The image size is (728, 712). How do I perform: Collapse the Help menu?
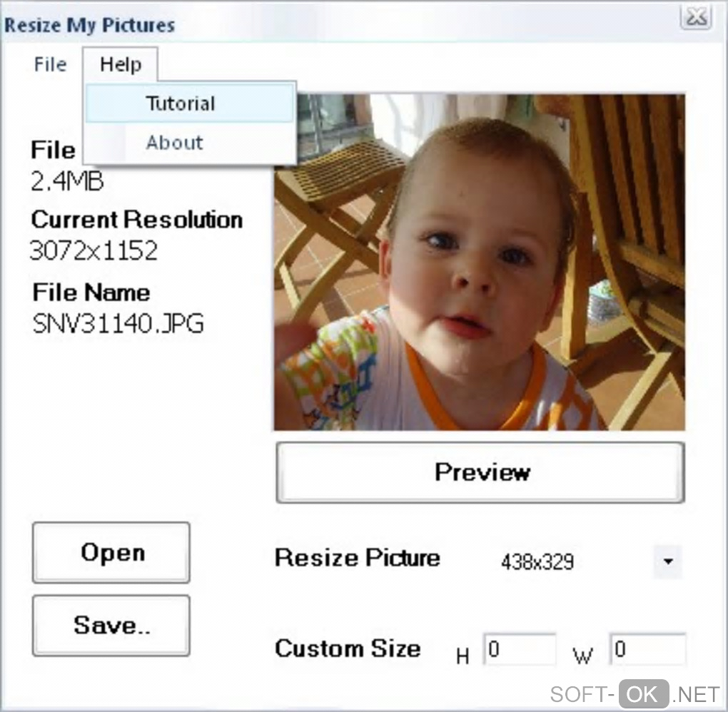coord(120,64)
